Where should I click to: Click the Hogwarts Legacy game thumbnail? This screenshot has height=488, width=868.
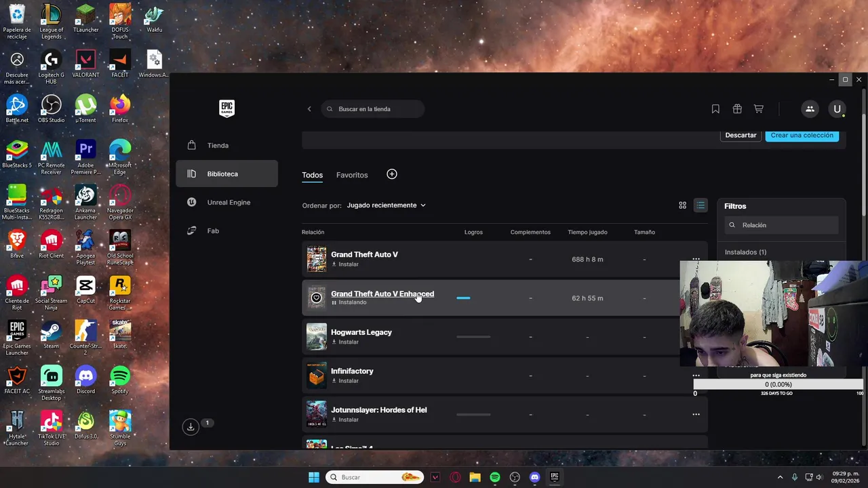(x=317, y=337)
